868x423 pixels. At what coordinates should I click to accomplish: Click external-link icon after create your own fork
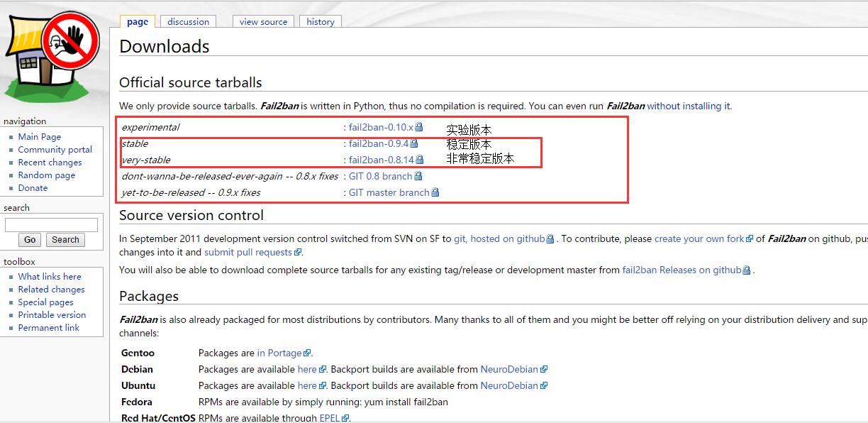(750, 239)
